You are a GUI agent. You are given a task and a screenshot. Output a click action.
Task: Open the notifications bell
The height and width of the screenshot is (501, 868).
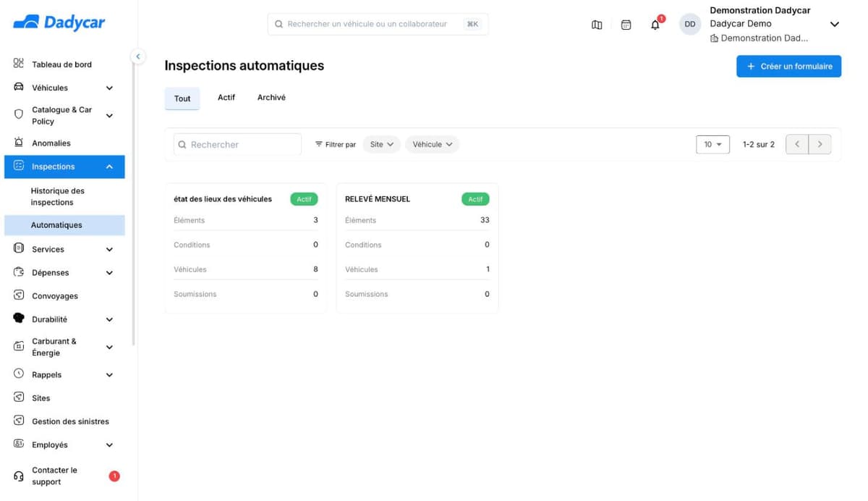pos(655,25)
